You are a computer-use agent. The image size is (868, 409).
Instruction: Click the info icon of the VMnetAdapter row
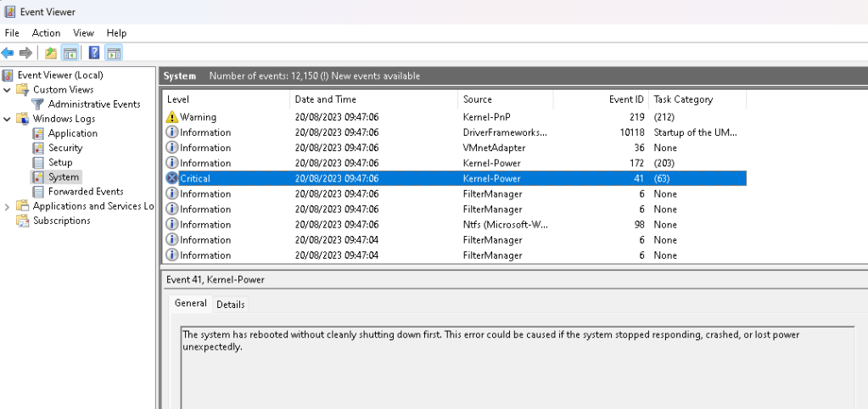click(x=172, y=148)
